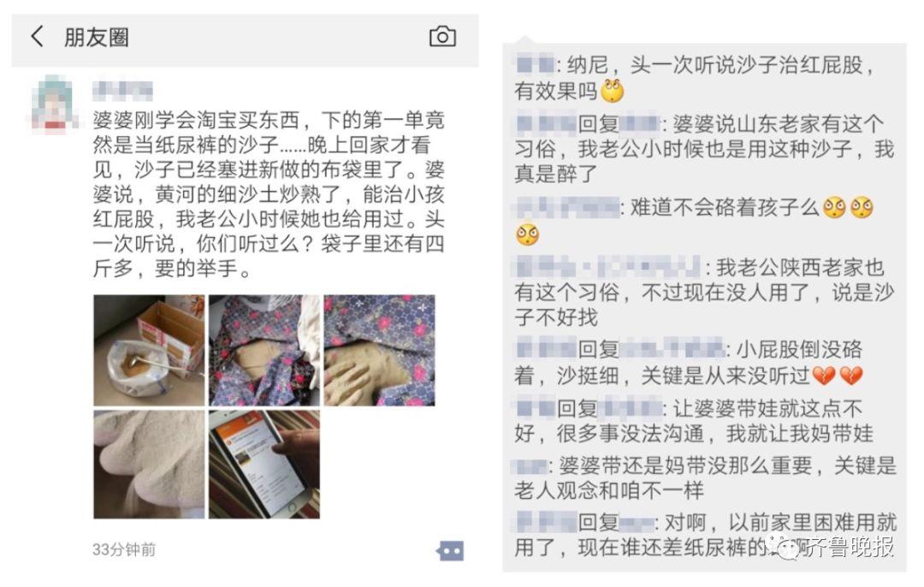924x587 pixels.
Task: Tap the blurred poster name above post
Action: 122,91
